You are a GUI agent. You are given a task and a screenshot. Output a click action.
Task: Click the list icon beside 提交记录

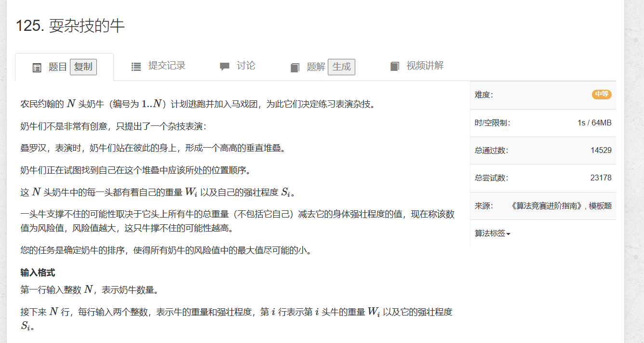click(136, 67)
